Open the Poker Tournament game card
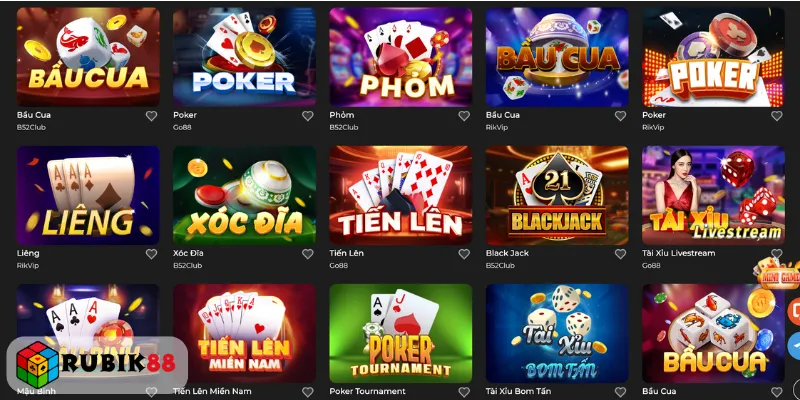Viewport: 800px width, 400px height. pos(401,333)
